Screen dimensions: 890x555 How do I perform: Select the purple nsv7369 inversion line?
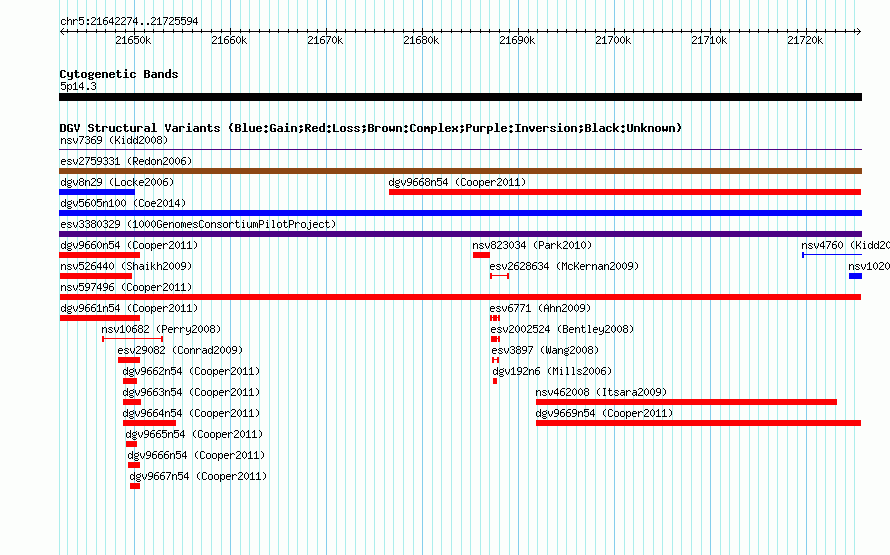point(460,150)
